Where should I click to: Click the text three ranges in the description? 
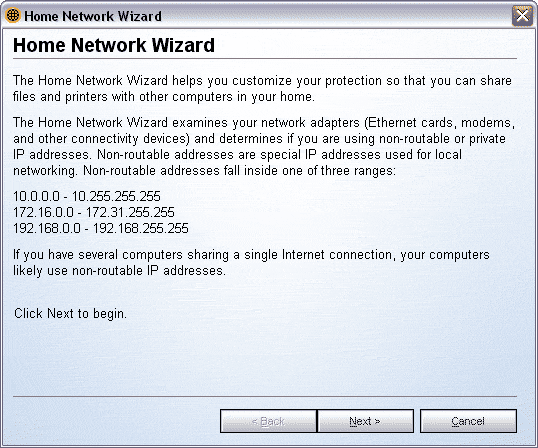(358, 170)
